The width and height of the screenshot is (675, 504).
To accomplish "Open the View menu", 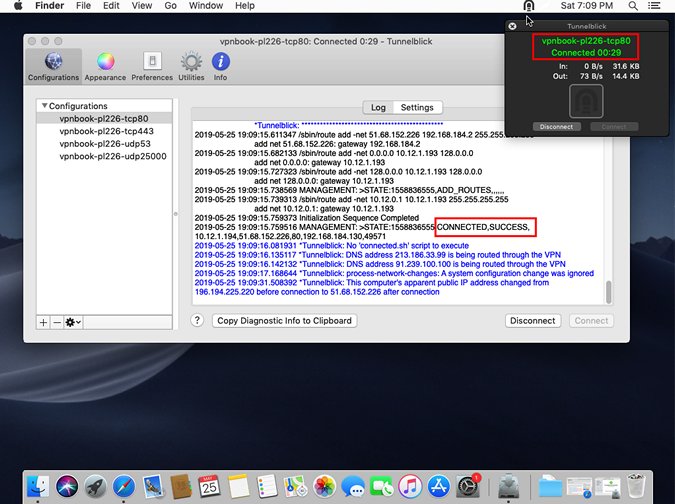I will [142, 6].
